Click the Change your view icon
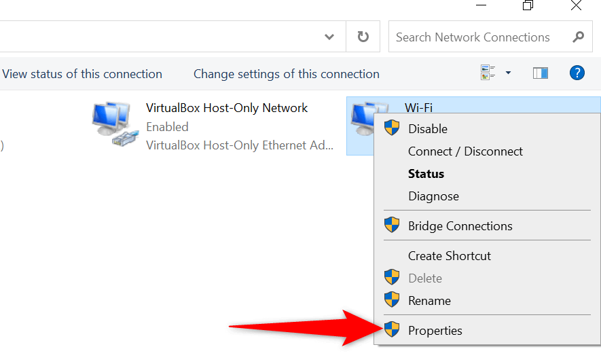601x364 pixels. [488, 73]
